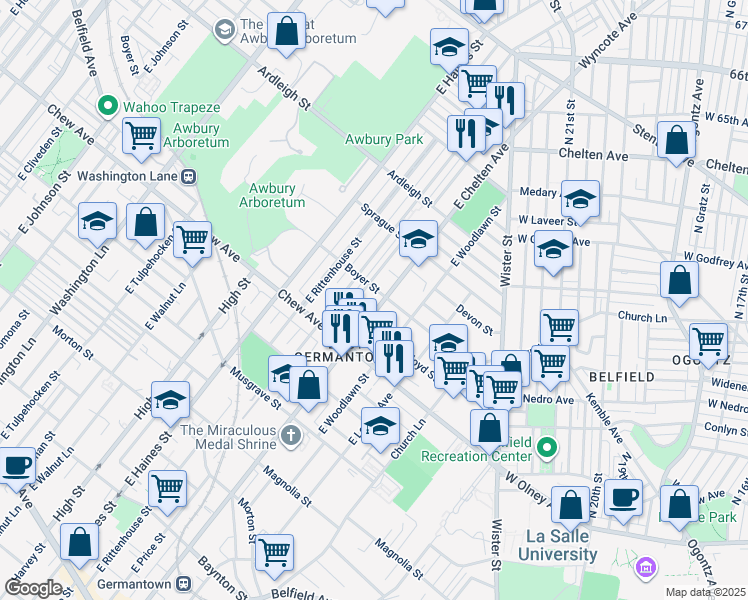Select the shopping cart marker left of BELFIELD
This screenshot has width=748, height=600.
[551, 364]
